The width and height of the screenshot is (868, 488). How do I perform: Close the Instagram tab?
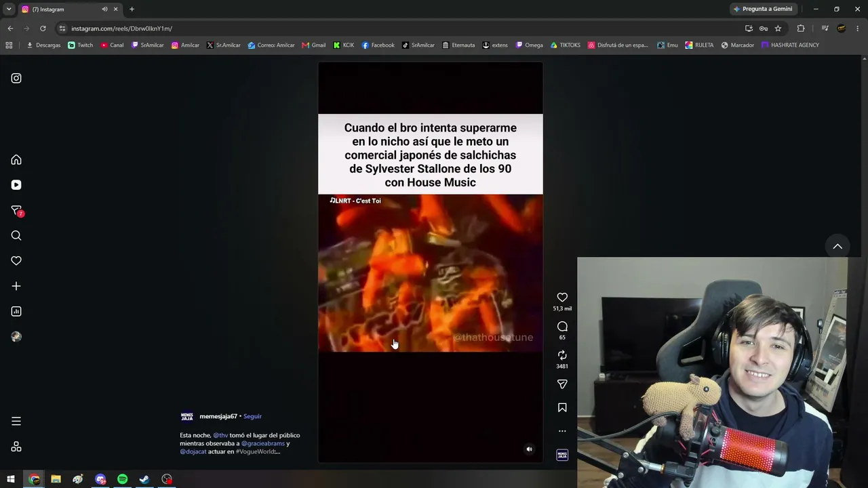click(115, 9)
